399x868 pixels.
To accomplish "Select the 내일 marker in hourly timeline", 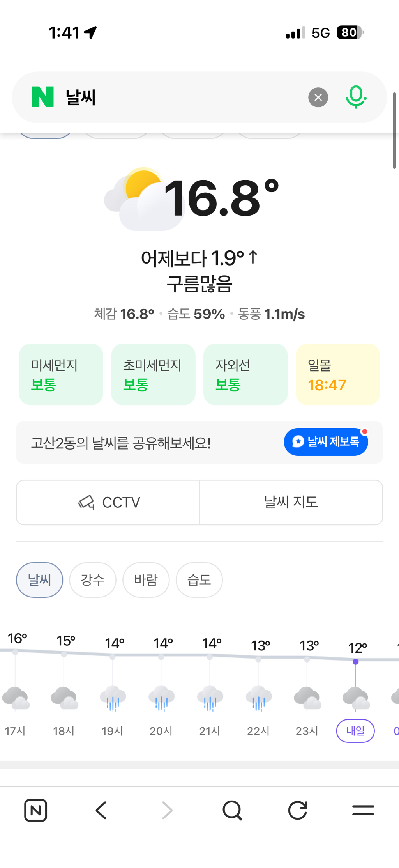I will coord(355,731).
